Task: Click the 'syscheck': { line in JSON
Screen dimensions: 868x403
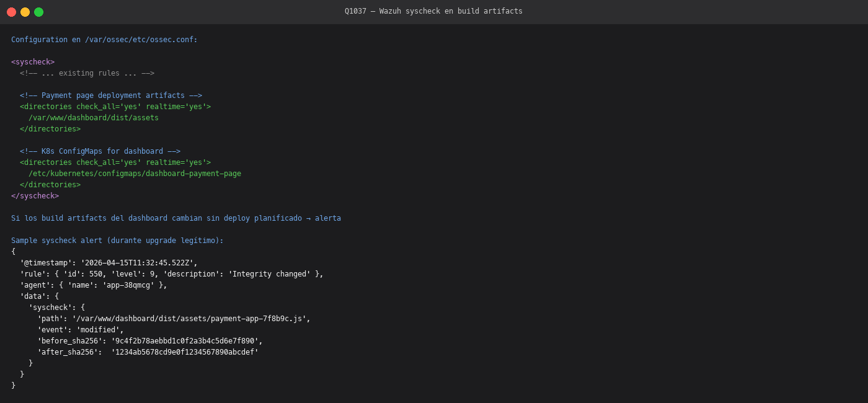Action: tap(56, 308)
